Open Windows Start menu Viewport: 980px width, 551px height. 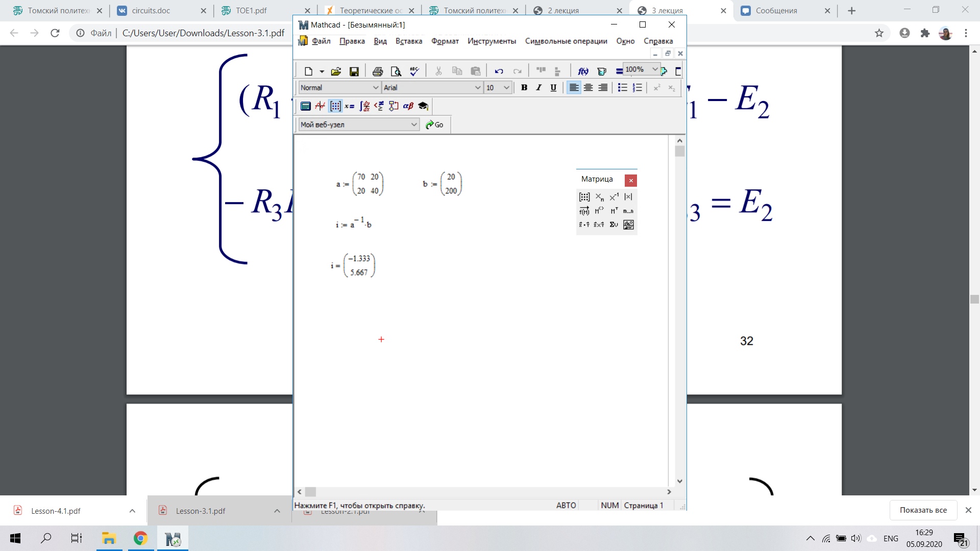[x=15, y=538]
